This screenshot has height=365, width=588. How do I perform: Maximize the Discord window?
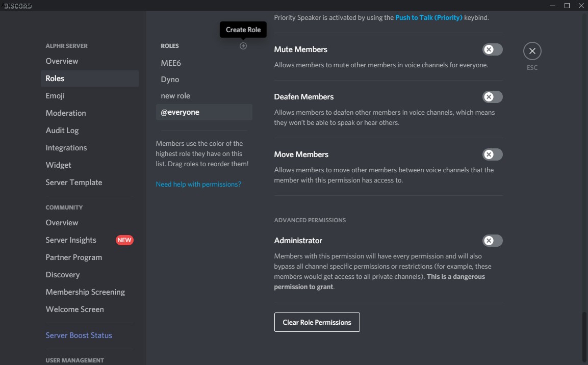(567, 6)
